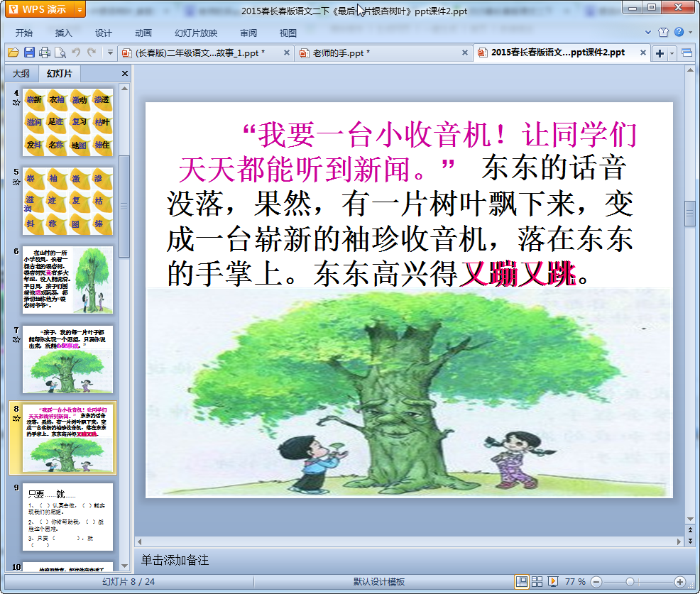Image resolution: width=700 pixels, height=594 pixels.
Task: Click the thumbnail pane scroll up arrow
Action: click(x=124, y=89)
